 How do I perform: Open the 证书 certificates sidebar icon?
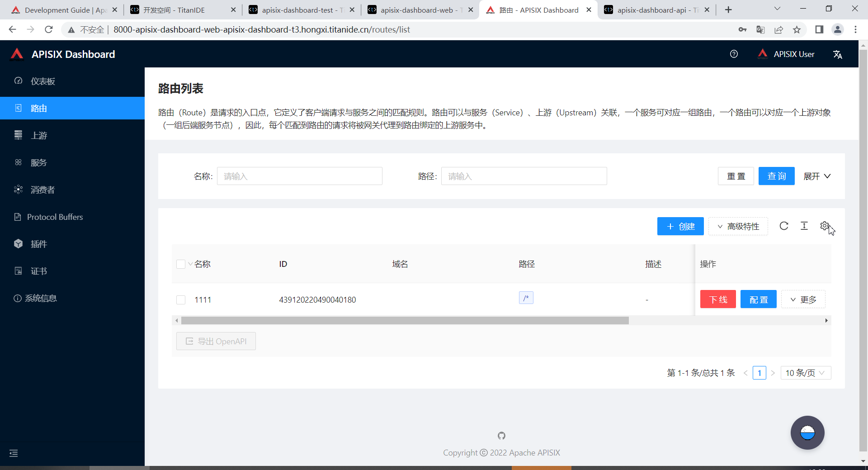[x=18, y=271]
